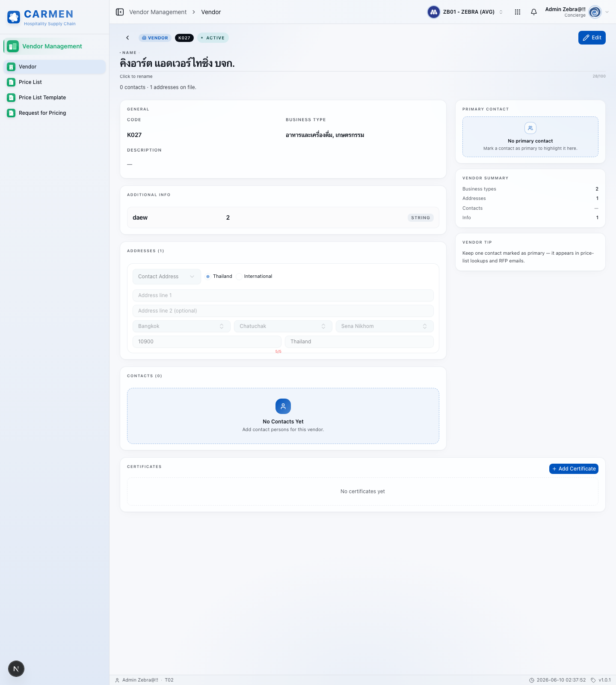Expand the ZB01 - ZEBRA business unit selector
Viewport: 616px width, 685px height.
pyautogui.click(x=466, y=12)
